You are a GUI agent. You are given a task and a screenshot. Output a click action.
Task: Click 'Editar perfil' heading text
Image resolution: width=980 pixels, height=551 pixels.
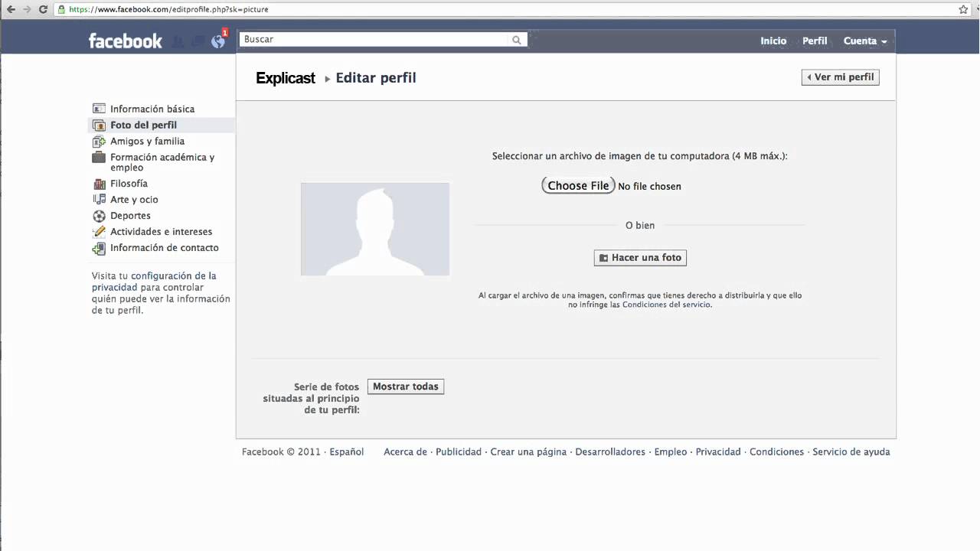376,78
